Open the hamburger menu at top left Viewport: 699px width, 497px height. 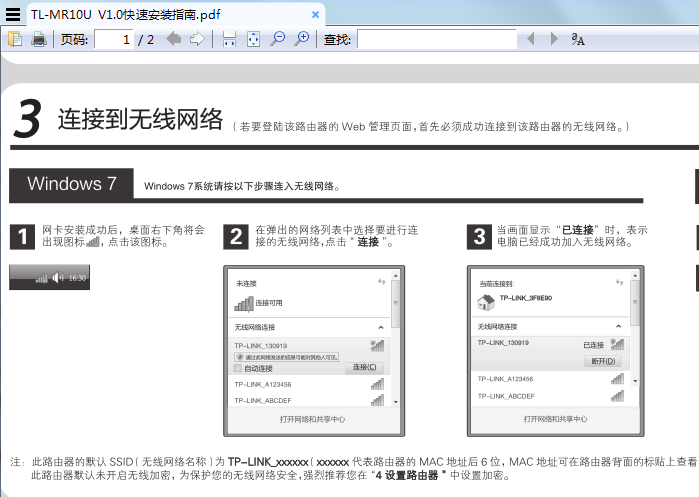coord(13,14)
